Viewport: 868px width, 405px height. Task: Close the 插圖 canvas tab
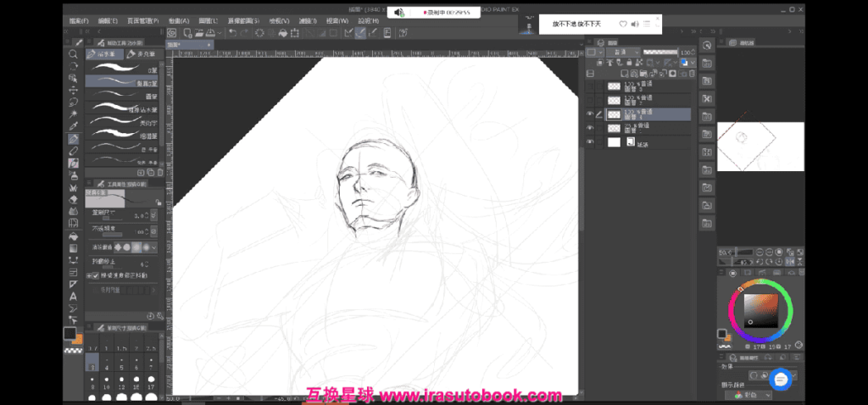pos(209,44)
